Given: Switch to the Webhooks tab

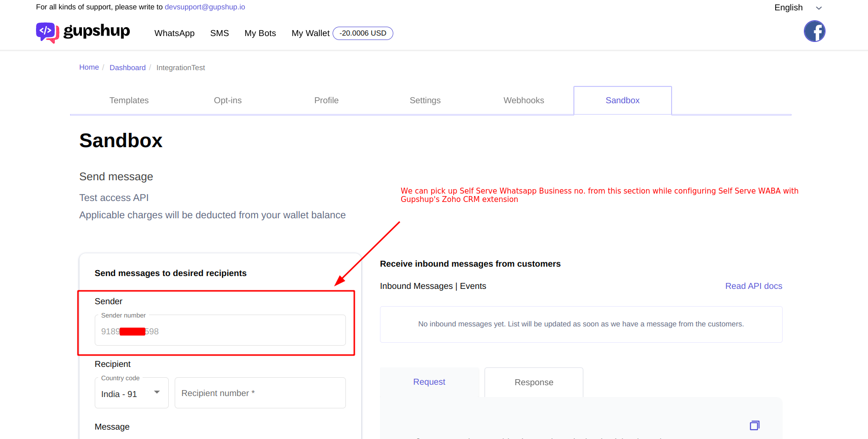Looking at the screenshot, I should 524,100.
